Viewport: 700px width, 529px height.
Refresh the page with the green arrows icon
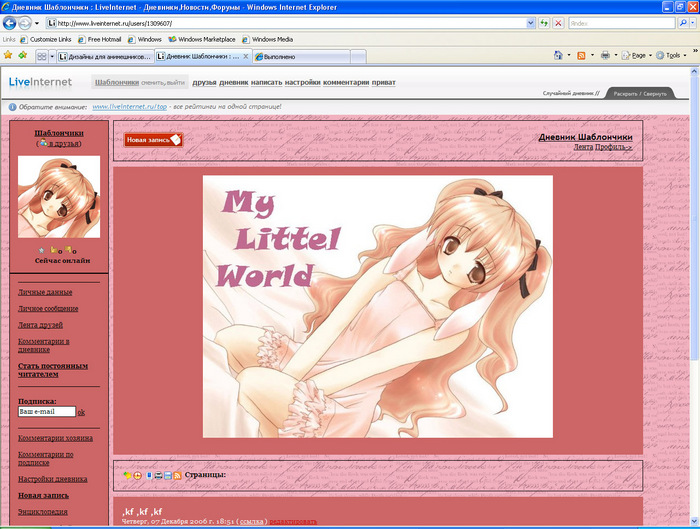coord(544,23)
